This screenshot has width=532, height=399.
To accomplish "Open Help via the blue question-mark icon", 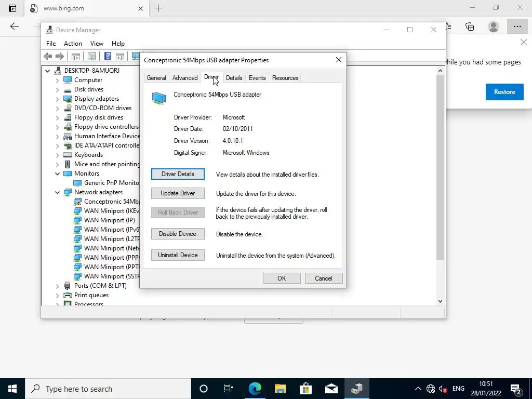I will click(x=108, y=56).
